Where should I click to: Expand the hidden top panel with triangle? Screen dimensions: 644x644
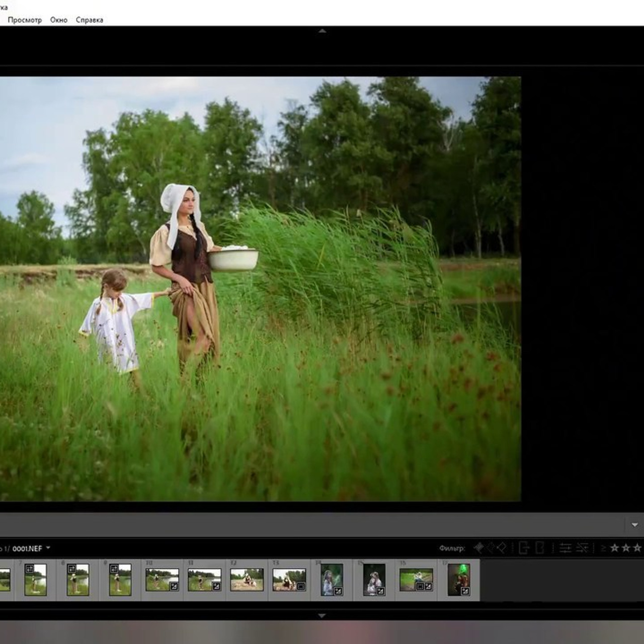(x=322, y=31)
